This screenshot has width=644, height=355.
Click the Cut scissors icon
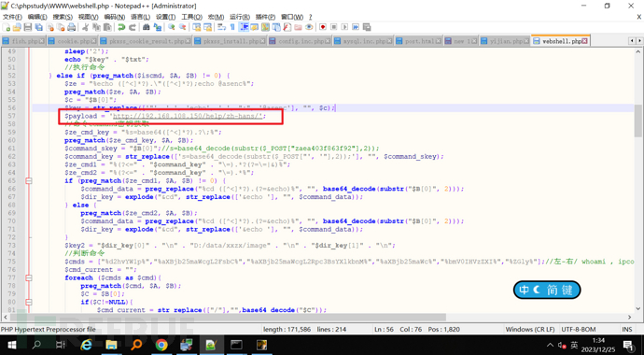[x=86, y=27]
